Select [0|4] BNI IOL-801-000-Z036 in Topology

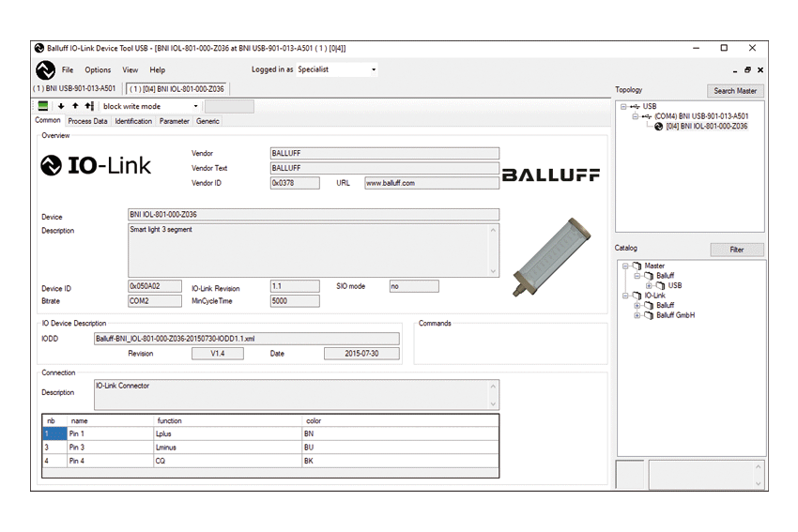point(706,126)
